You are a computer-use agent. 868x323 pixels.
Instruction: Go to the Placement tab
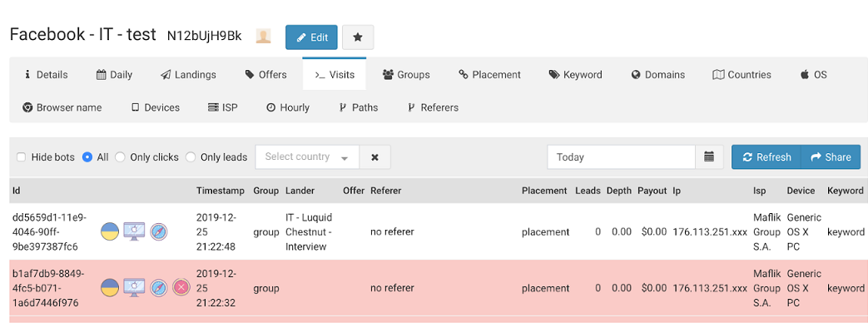pyautogui.click(x=489, y=74)
